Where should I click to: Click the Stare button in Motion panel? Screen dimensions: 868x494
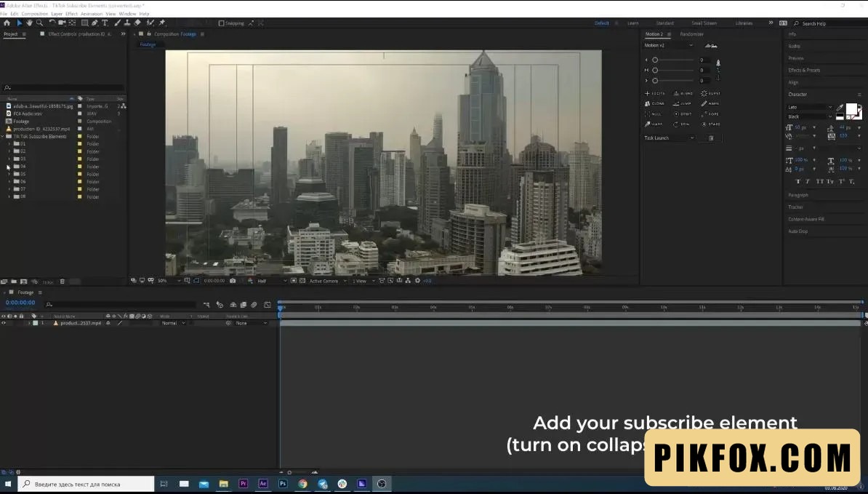[x=711, y=124]
